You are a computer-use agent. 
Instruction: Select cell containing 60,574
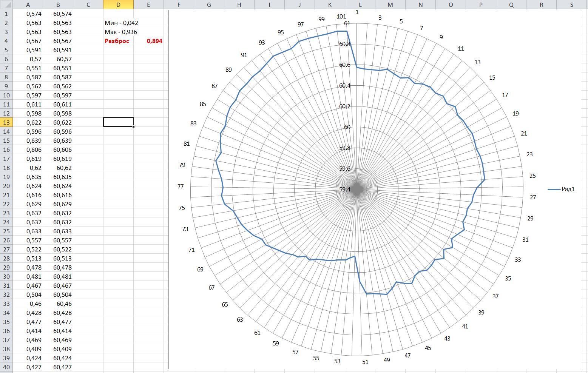pyautogui.click(x=58, y=14)
